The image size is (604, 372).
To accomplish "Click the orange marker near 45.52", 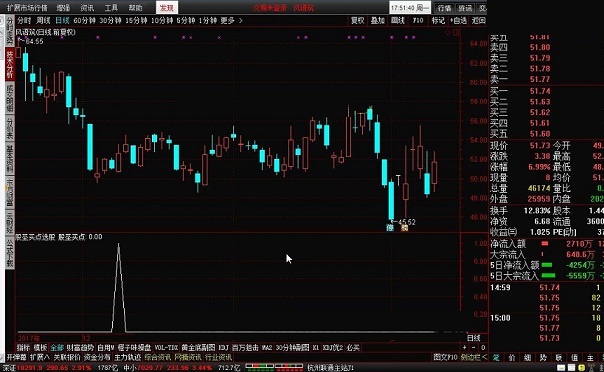I will point(404,228).
